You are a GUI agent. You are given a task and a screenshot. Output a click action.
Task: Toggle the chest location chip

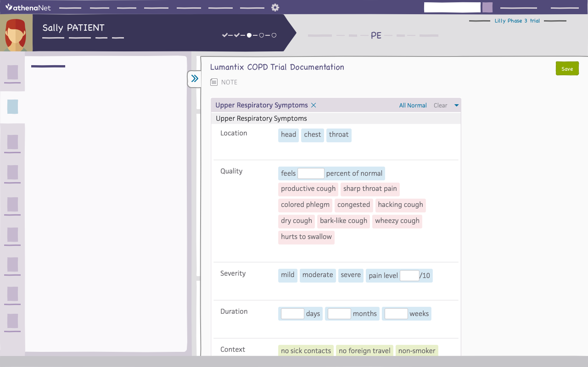pos(313,135)
